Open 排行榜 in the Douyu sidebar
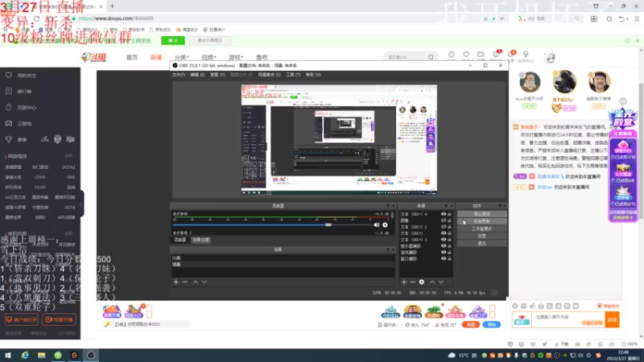Viewport: 644px width, 362px height. [x=25, y=92]
